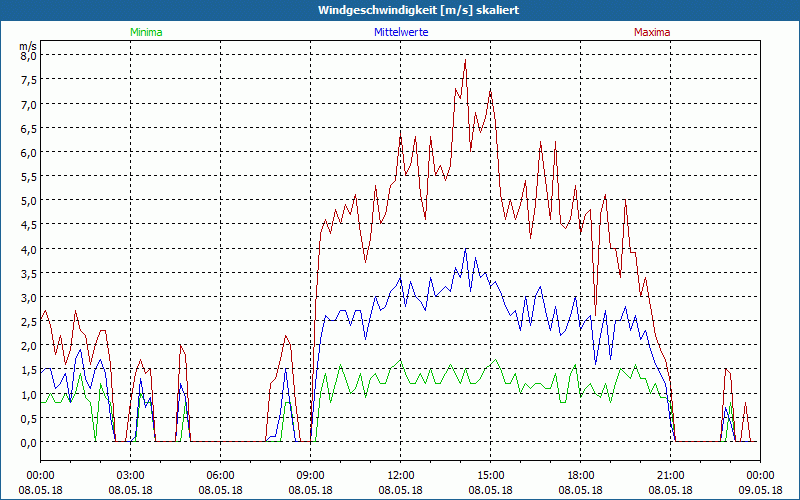The width and height of the screenshot is (800, 500).
Task: Click the 09.05.18 date label
Action: click(x=760, y=490)
